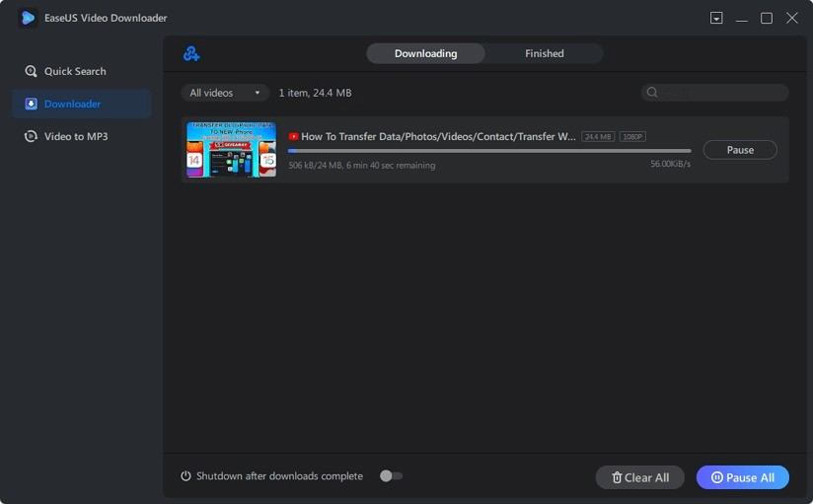813x504 pixels.
Task: Expand the All videos dropdown
Action: [225, 93]
